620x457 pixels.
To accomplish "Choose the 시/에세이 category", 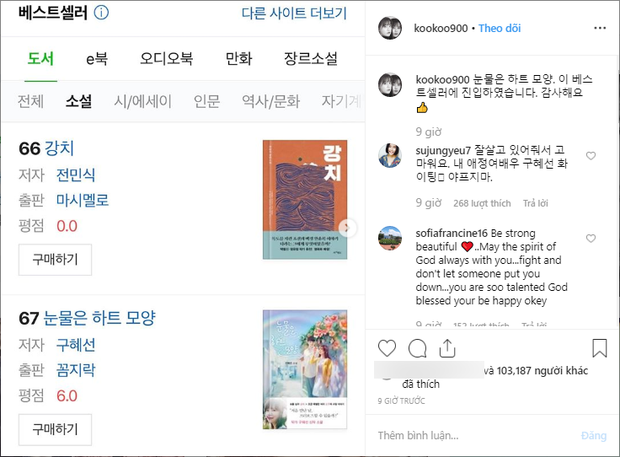I will tap(143, 102).
